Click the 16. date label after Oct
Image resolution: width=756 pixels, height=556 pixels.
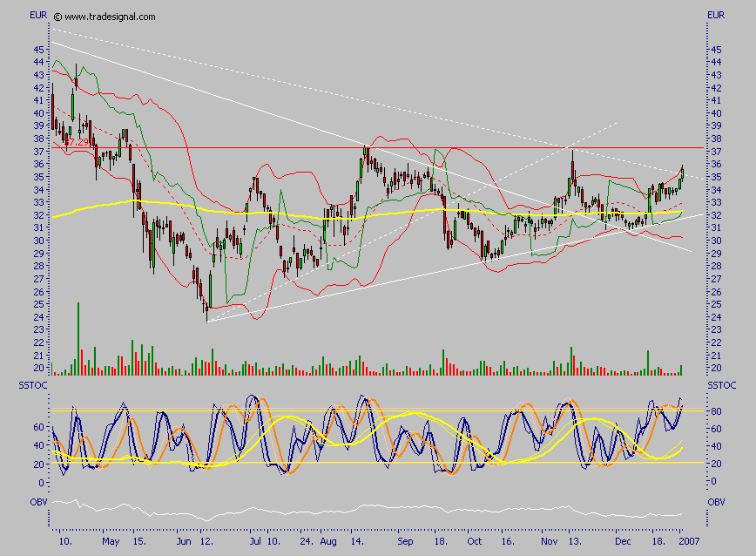coord(508,541)
